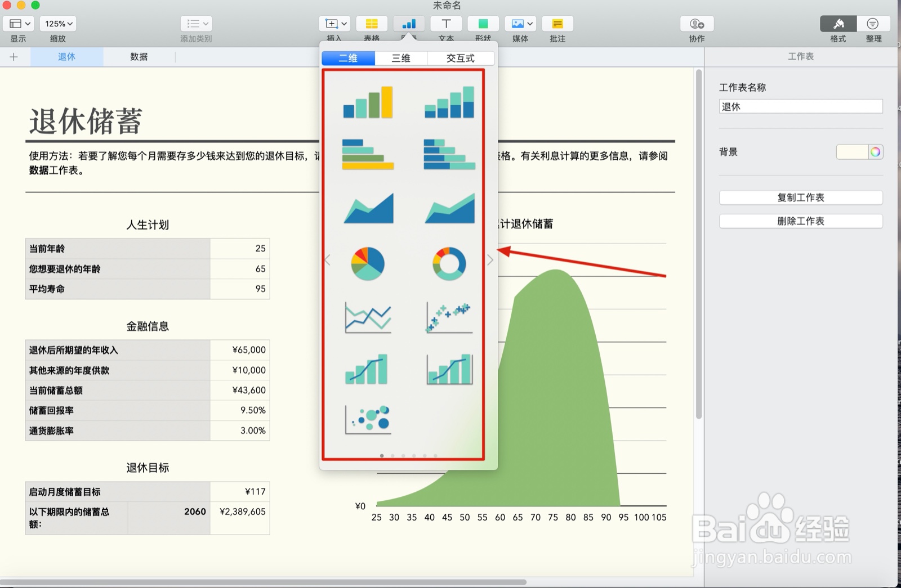The height and width of the screenshot is (588, 901).
Task: Select the pie chart style thumbnail
Action: pyautogui.click(x=367, y=262)
